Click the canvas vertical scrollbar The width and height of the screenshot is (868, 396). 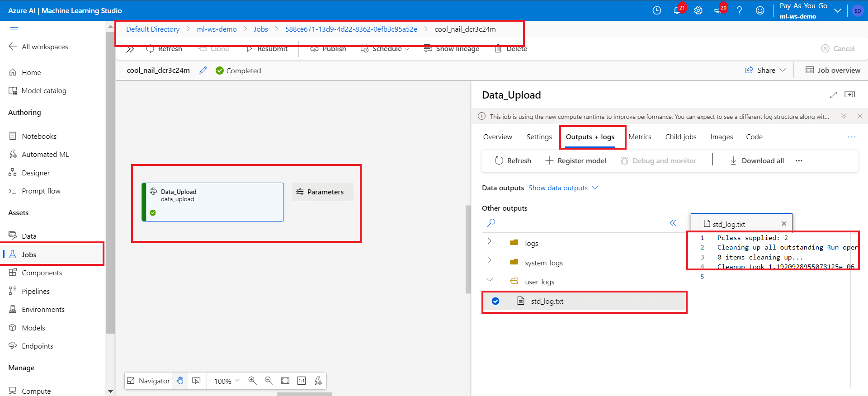(468, 249)
